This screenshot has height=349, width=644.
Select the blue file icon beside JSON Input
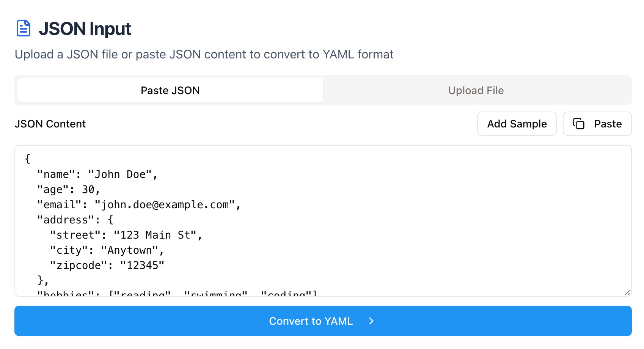click(23, 28)
